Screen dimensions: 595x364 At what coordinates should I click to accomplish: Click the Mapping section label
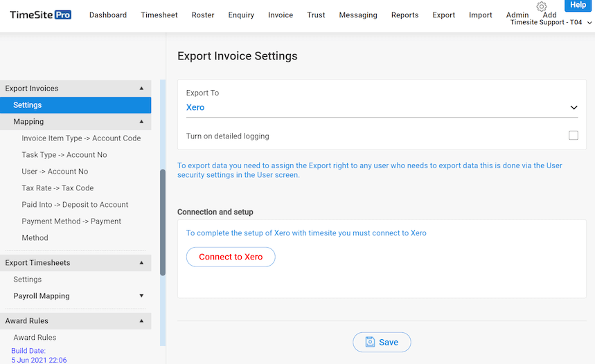pyautogui.click(x=28, y=122)
